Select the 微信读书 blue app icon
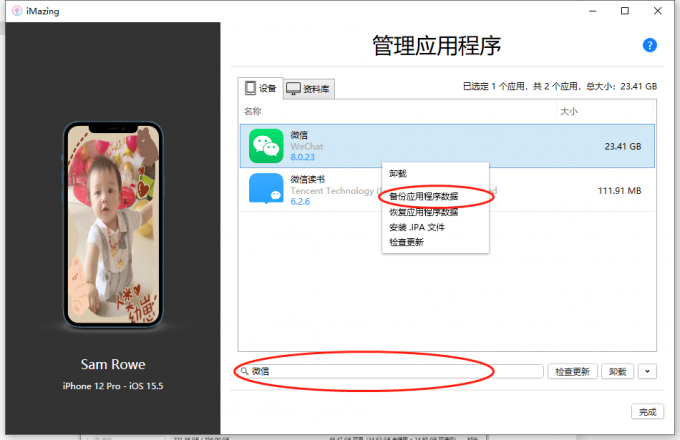This screenshot has width=680, height=440. 266,189
